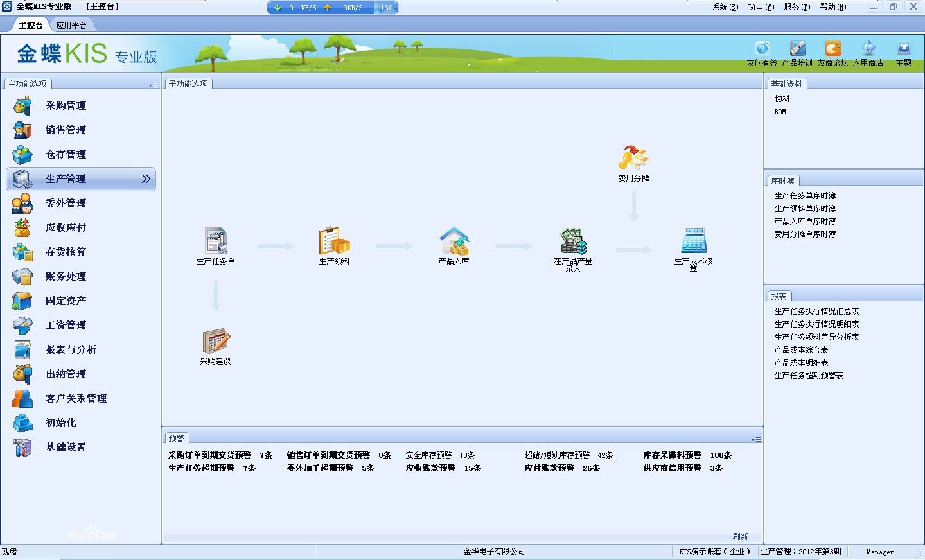View 生产任务超期预警—7条 alert
The image size is (925, 560).
[212, 468]
